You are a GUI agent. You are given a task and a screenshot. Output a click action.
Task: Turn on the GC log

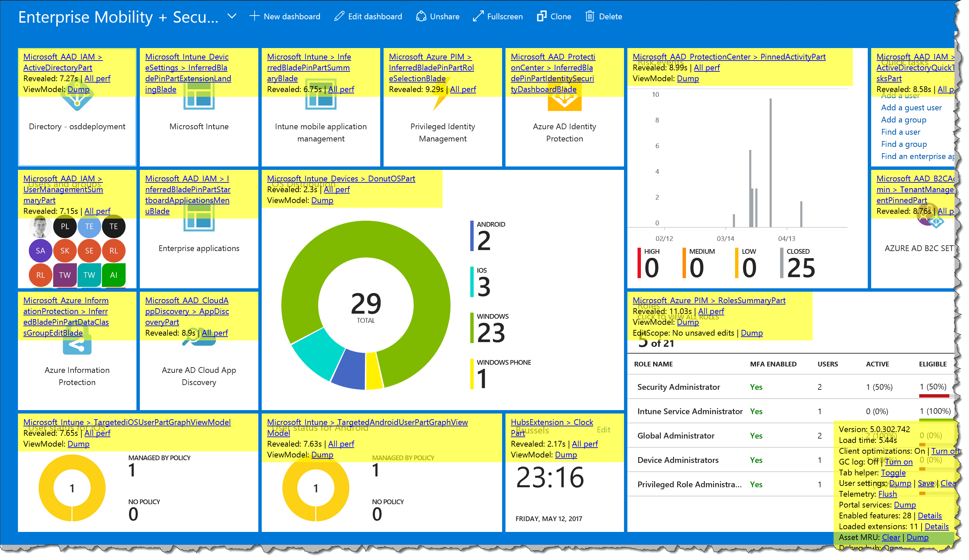pos(898,462)
